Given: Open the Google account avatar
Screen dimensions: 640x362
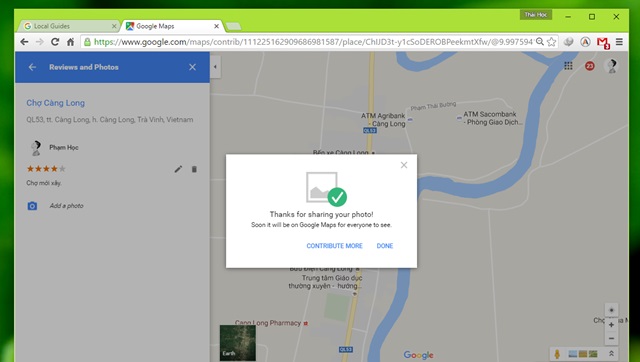Looking at the screenshot, I should pos(611,66).
